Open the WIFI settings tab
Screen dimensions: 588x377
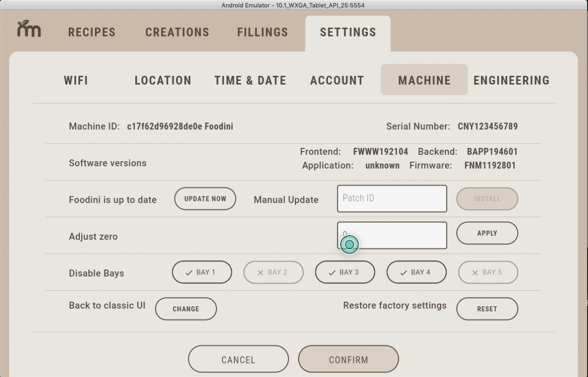coord(76,80)
